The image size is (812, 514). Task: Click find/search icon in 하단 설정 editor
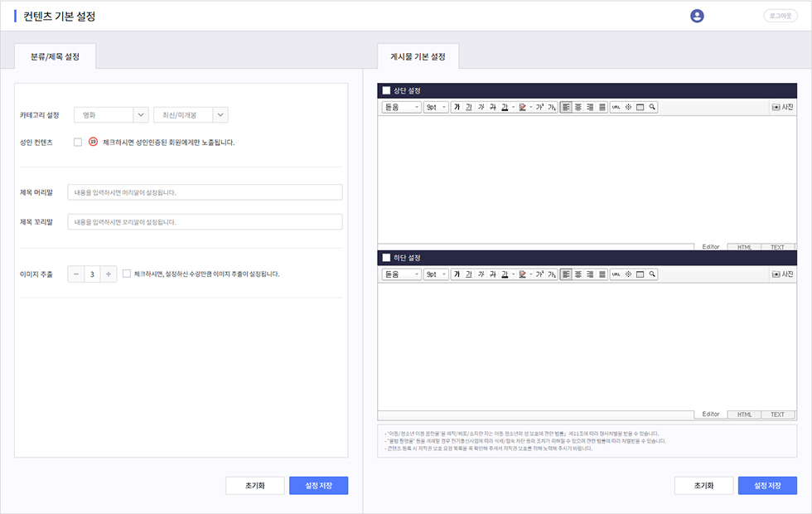click(x=653, y=274)
